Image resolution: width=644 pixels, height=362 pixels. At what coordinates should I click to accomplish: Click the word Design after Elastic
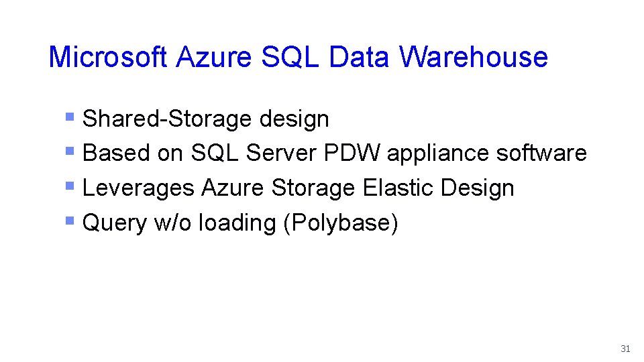(x=477, y=189)
